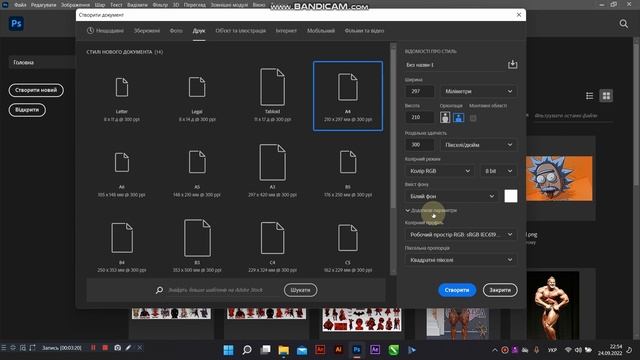Click the resolution input field

coord(420,145)
